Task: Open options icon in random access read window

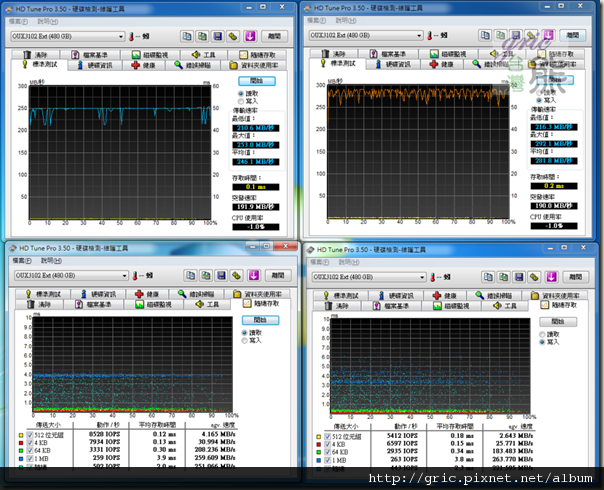Action: [237, 275]
